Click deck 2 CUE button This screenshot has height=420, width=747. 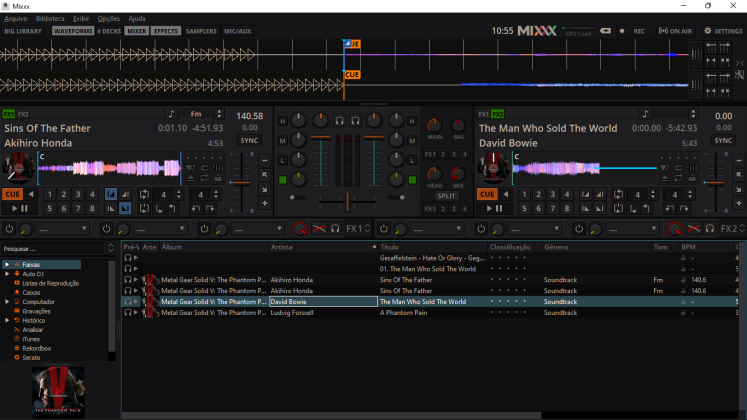[x=487, y=194]
